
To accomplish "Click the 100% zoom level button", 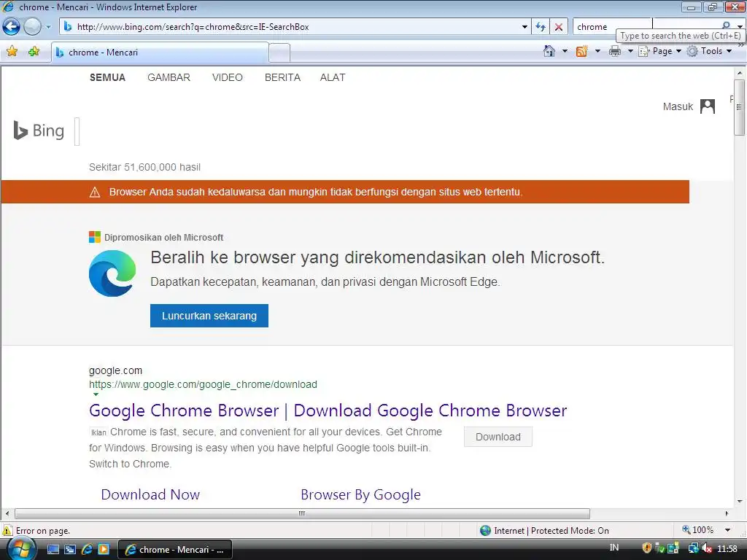I will coord(698,530).
